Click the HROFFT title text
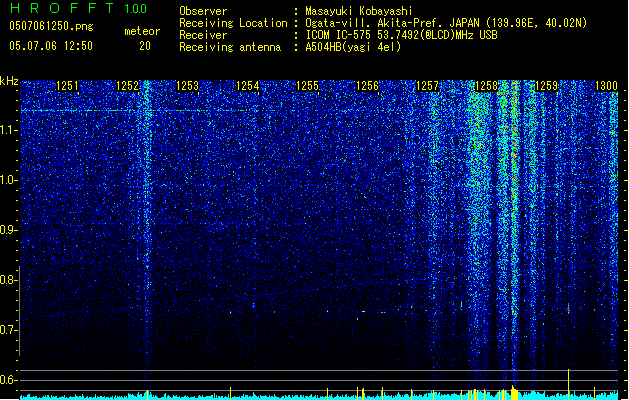This screenshot has width=629, height=400. click(x=62, y=8)
